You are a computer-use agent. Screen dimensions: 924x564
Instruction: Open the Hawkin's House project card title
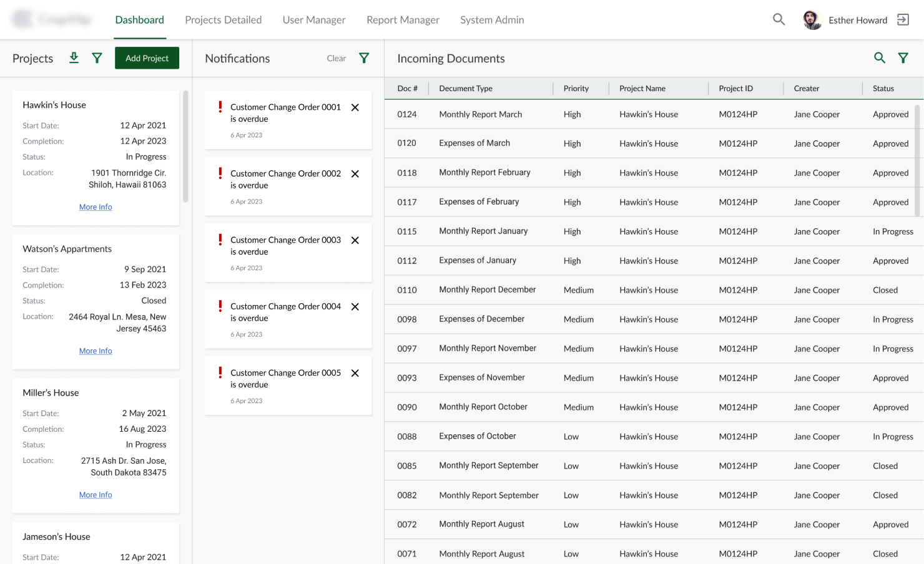54,105
